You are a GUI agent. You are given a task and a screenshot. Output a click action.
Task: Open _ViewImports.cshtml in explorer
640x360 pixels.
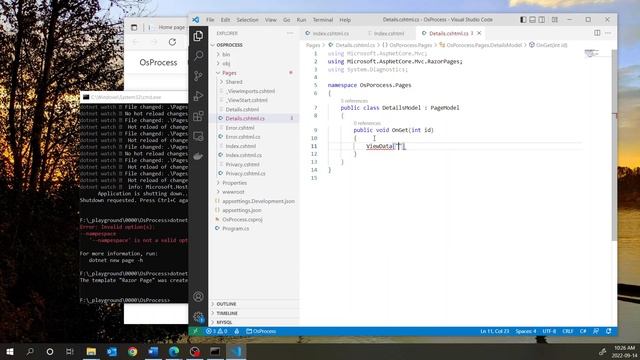tap(254, 91)
